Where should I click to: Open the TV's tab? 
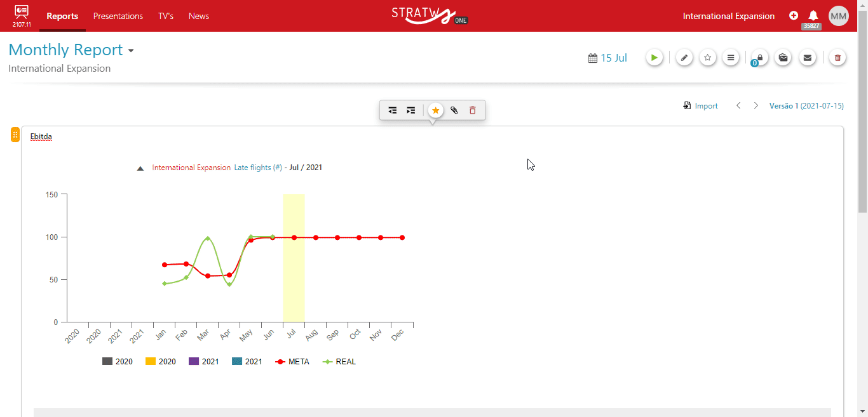[x=166, y=16]
